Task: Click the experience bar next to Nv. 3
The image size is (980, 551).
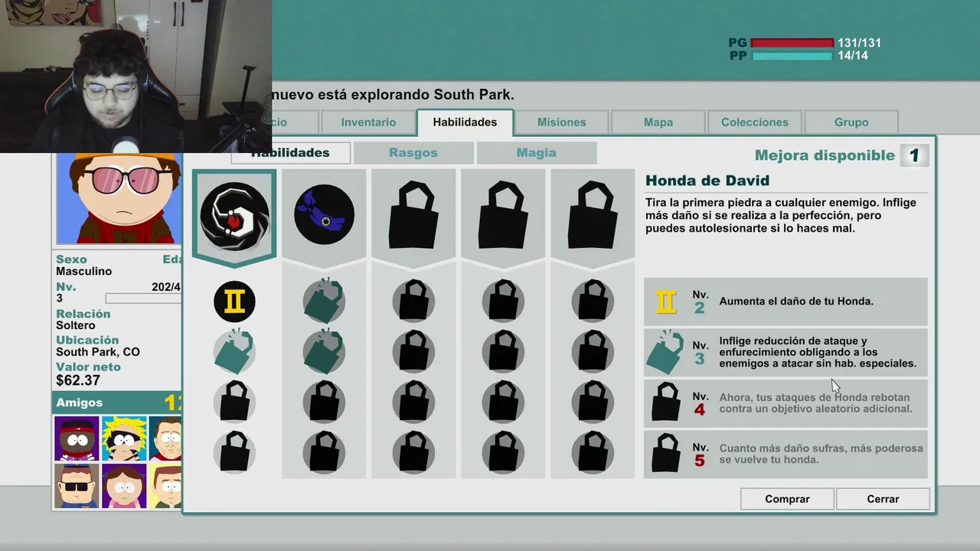Action: pos(143,298)
